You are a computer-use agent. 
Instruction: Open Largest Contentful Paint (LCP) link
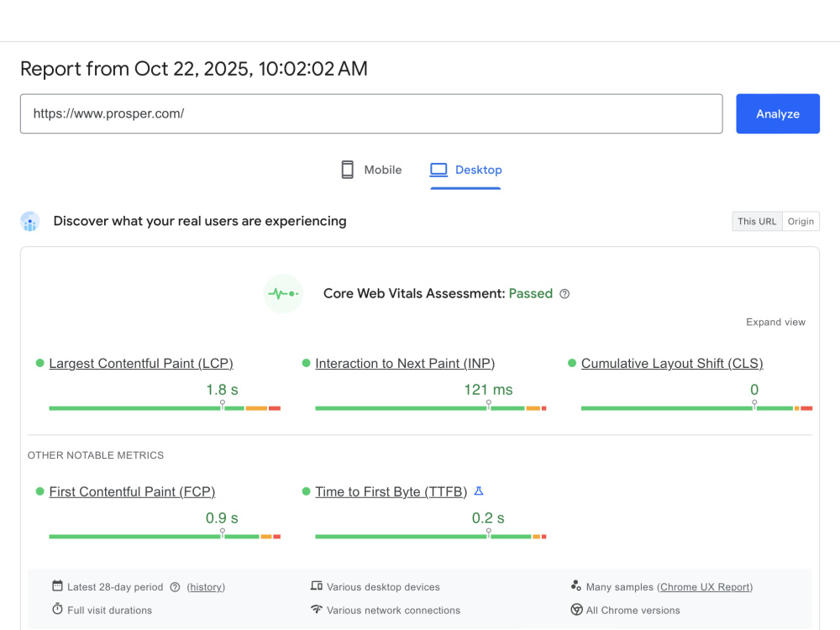tap(141, 363)
